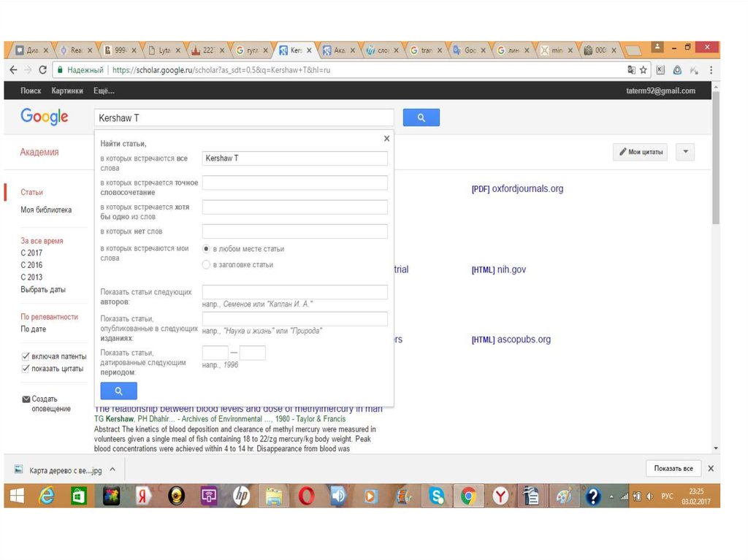
Task: Click the envelope icon for Создать оповещение
Action: click(x=26, y=399)
